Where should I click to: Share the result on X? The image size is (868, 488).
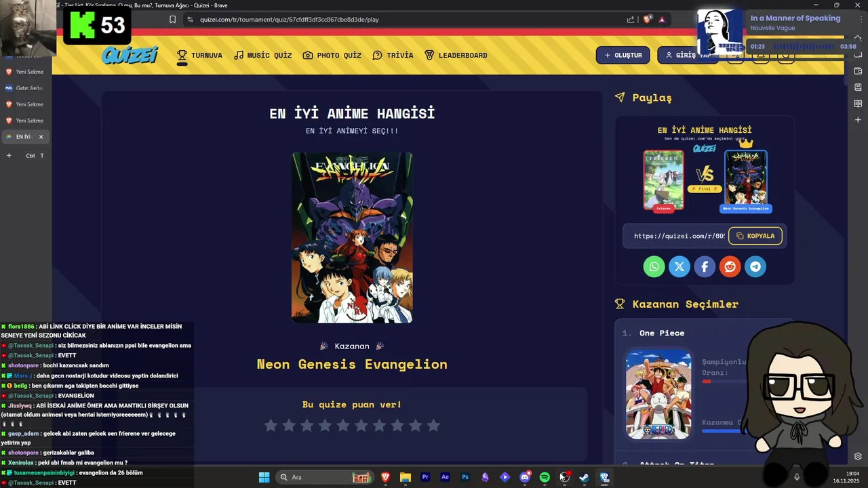click(679, 266)
